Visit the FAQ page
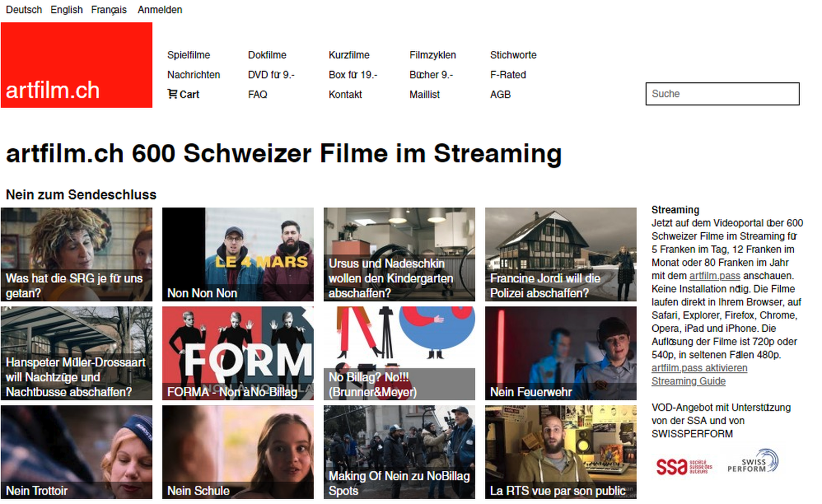822x504 pixels. pos(257,95)
